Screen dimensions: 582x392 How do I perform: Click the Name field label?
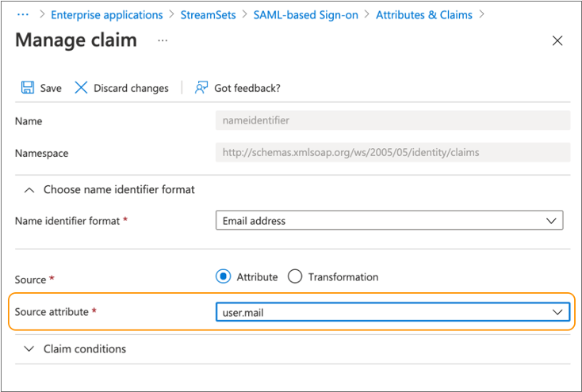point(29,121)
